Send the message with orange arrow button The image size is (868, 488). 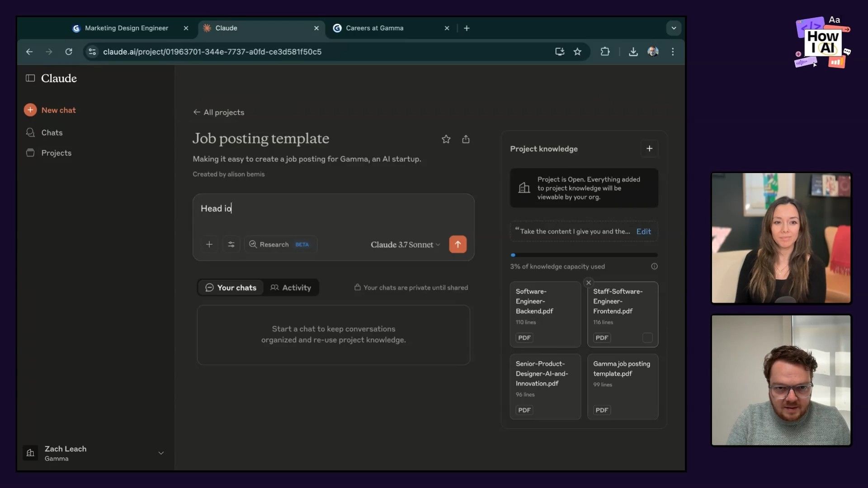458,244
